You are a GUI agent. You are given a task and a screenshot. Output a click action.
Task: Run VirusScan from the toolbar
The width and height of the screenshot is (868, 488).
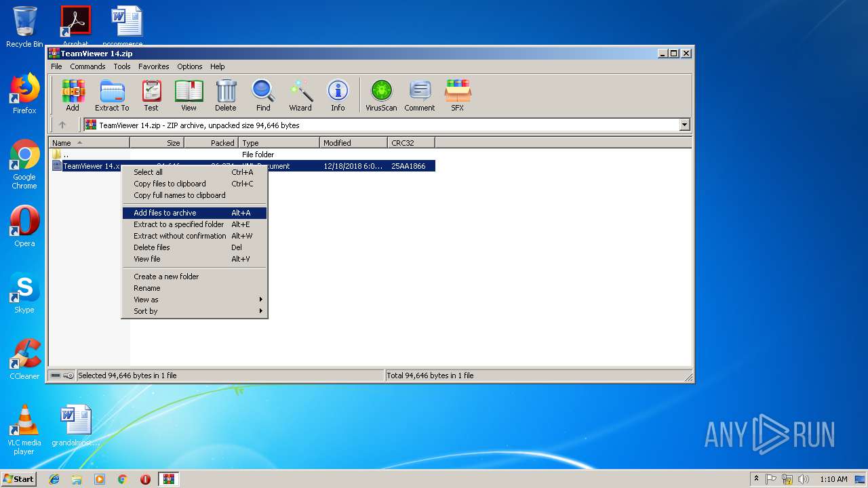click(381, 95)
